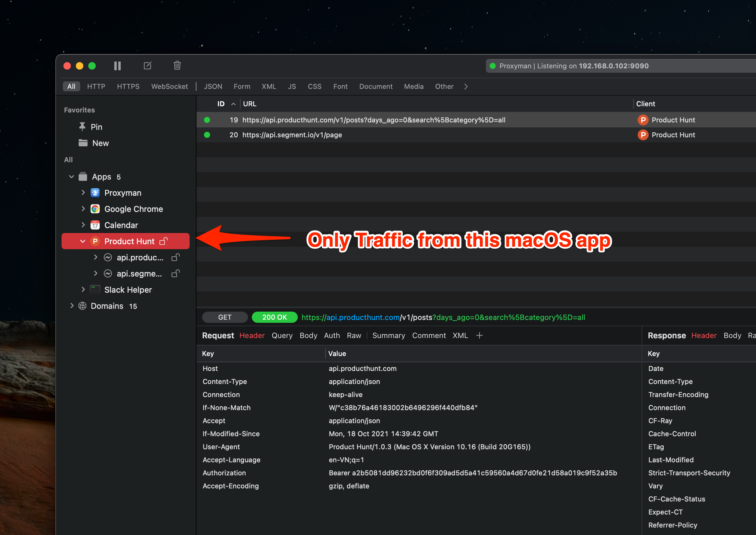
Task: Select the Calendar app in sidebar
Action: coord(121,225)
